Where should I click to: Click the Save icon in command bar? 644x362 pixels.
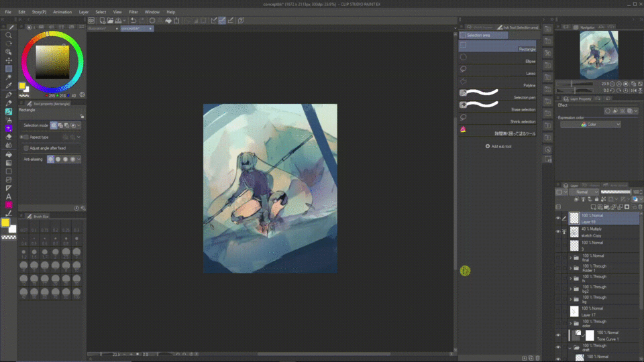pos(118,21)
